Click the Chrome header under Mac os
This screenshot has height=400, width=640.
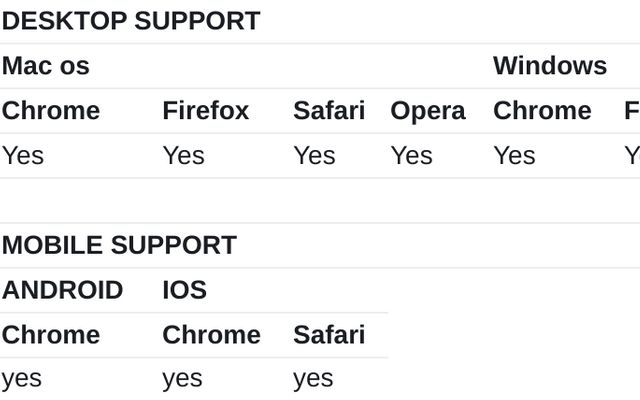click(51, 111)
